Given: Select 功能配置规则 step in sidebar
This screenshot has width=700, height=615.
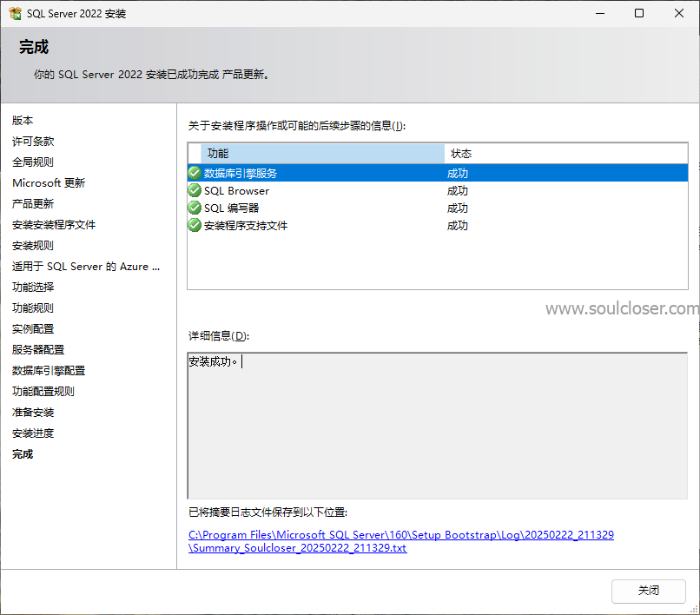Looking at the screenshot, I should [x=43, y=392].
